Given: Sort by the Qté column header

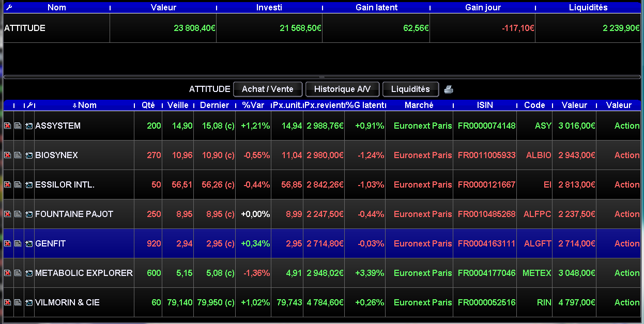Looking at the screenshot, I should click(148, 105).
